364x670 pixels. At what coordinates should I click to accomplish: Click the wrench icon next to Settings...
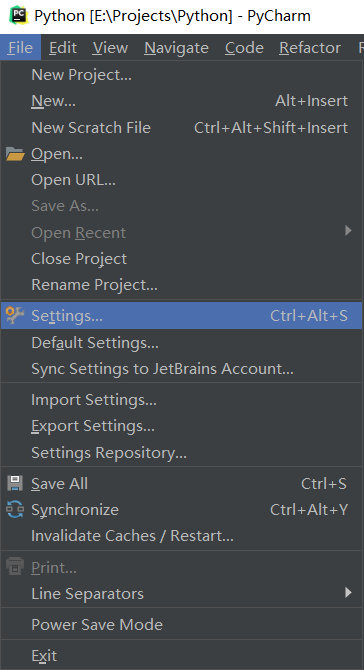coord(15,315)
